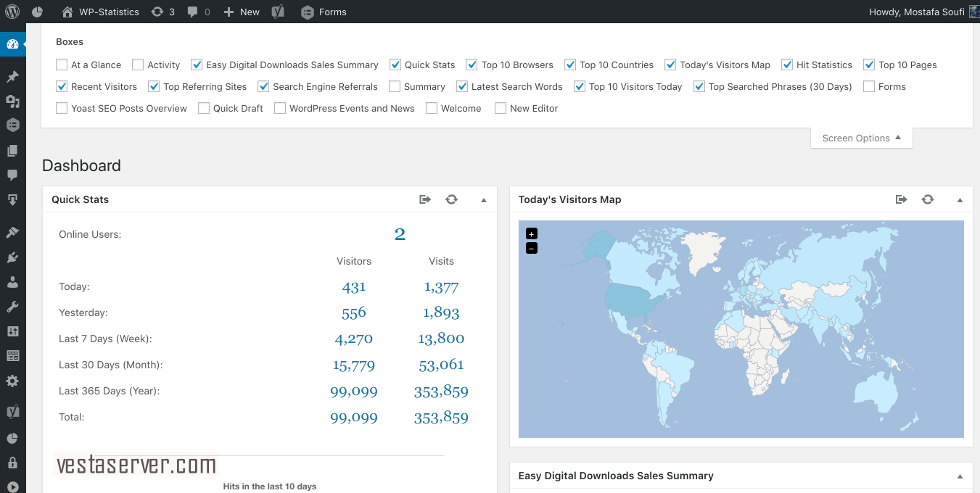Open sliders settings icon in sidebar
The height and width of the screenshot is (493, 980).
coord(12,331)
